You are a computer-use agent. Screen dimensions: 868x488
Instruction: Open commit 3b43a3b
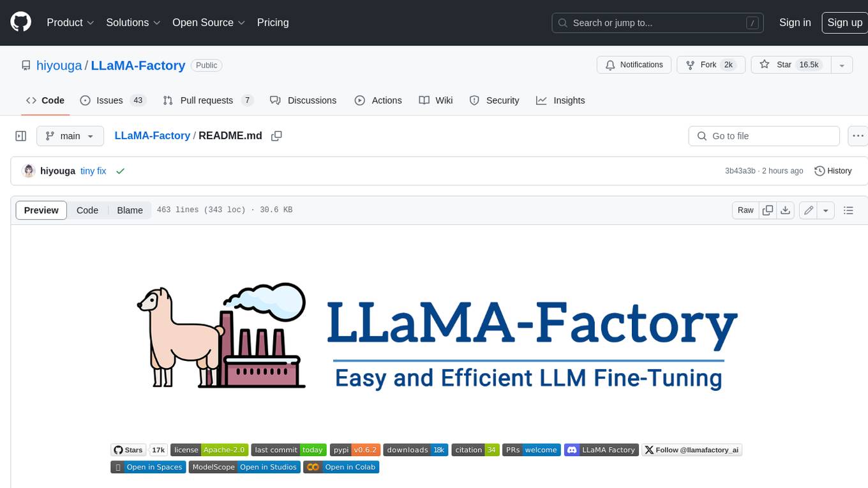tap(740, 171)
